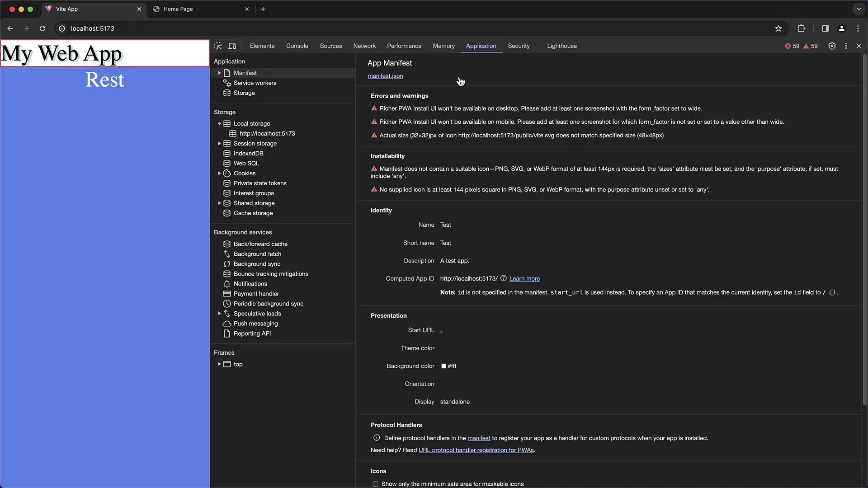Click the #fff background color swatch
Image resolution: width=868 pixels, height=488 pixels.
tap(443, 366)
